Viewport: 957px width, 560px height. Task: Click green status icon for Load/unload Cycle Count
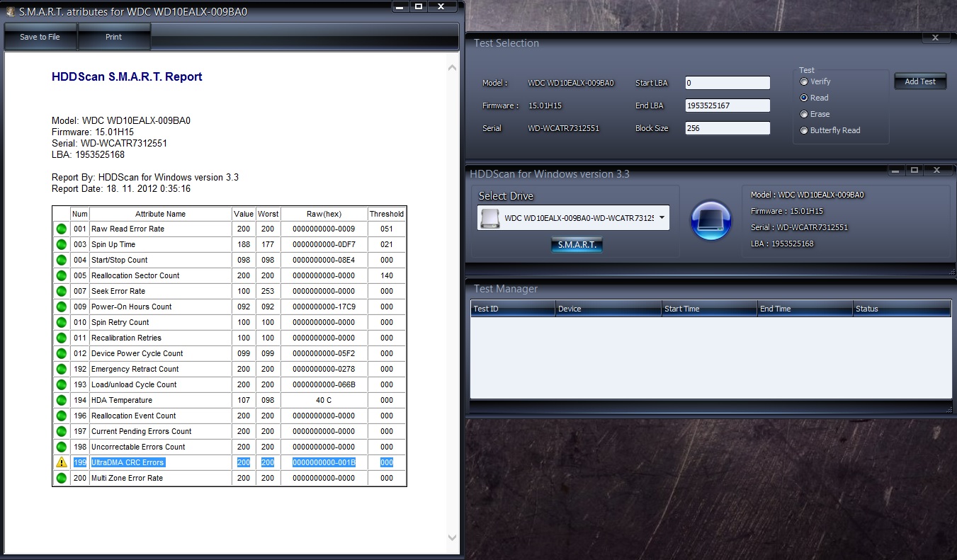coord(62,384)
